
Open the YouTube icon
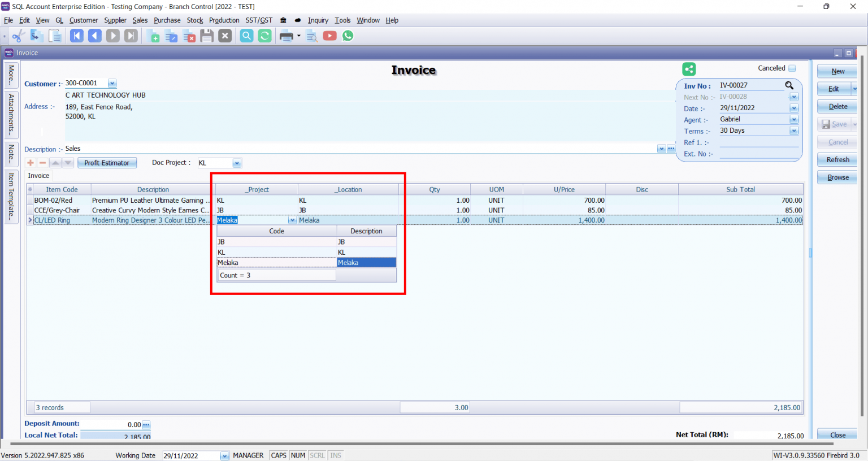pyautogui.click(x=329, y=36)
